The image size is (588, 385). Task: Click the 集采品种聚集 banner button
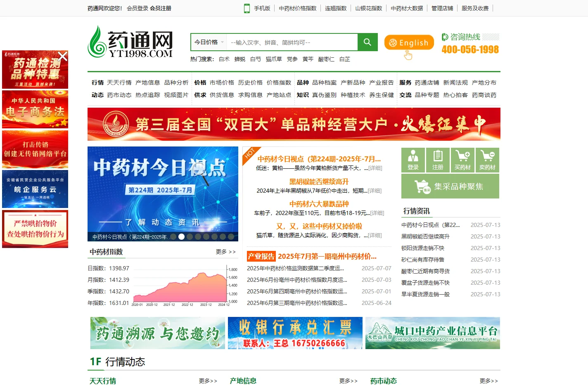[x=450, y=186]
